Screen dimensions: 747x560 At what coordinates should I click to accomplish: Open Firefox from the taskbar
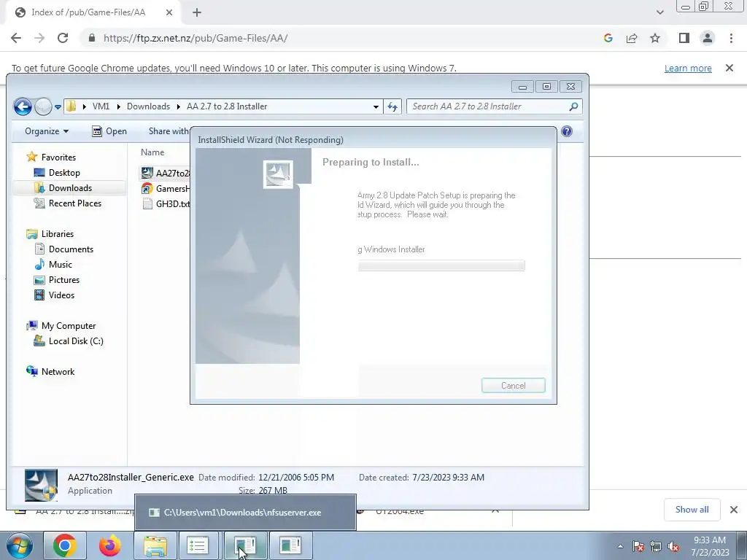(109, 545)
